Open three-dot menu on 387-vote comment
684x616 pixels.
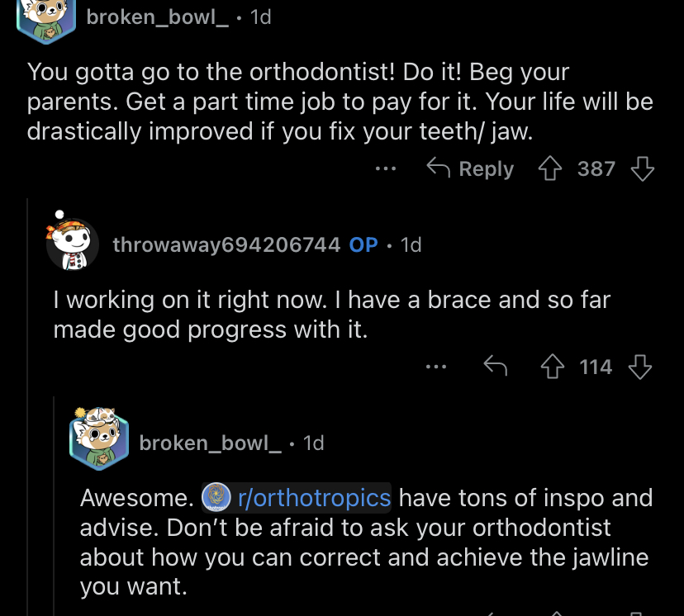(386, 168)
